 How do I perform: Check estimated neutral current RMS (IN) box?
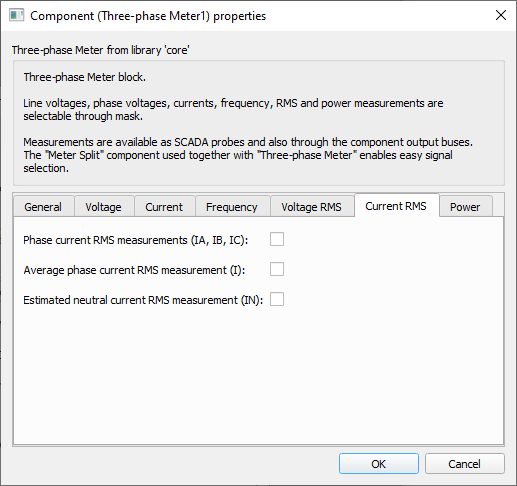[x=277, y=299]
